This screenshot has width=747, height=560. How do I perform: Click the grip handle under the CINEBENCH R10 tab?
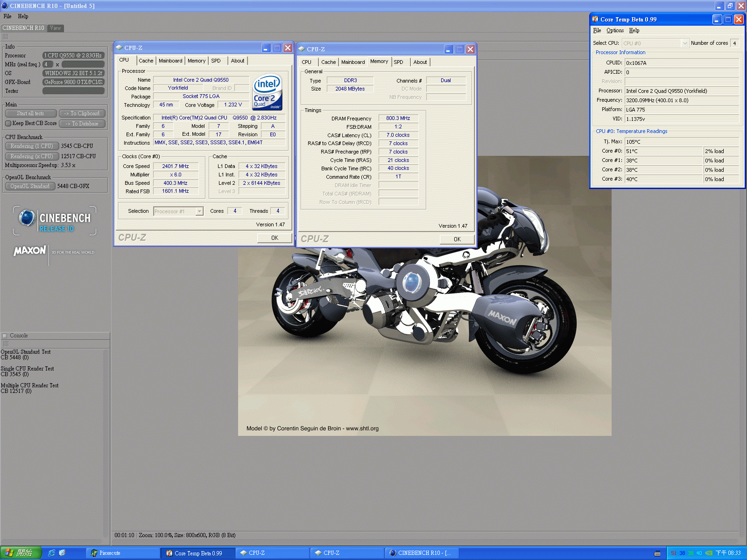(x=5, y=36)
